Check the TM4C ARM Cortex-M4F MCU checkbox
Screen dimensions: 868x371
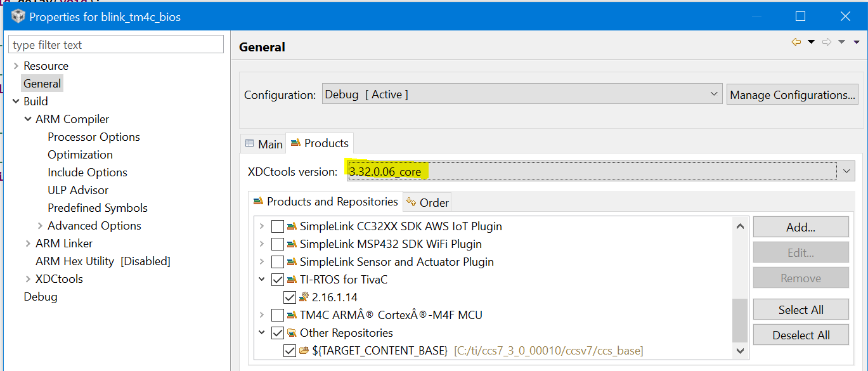point(278,315)
